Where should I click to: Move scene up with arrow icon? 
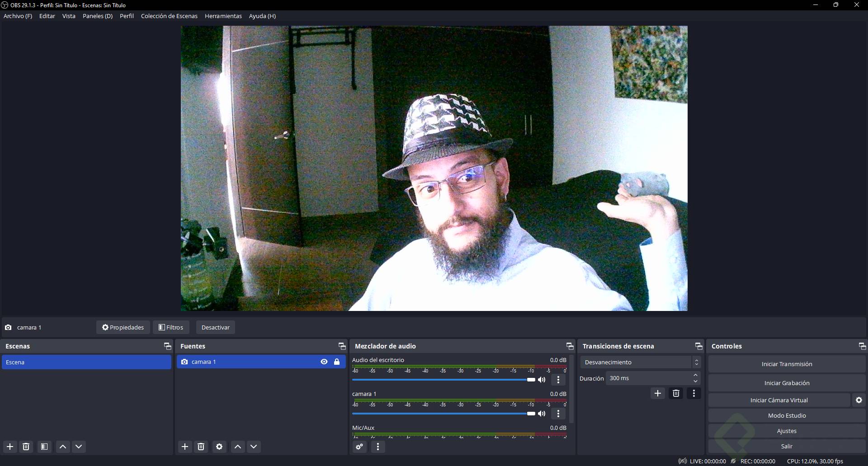pos(63,447)
